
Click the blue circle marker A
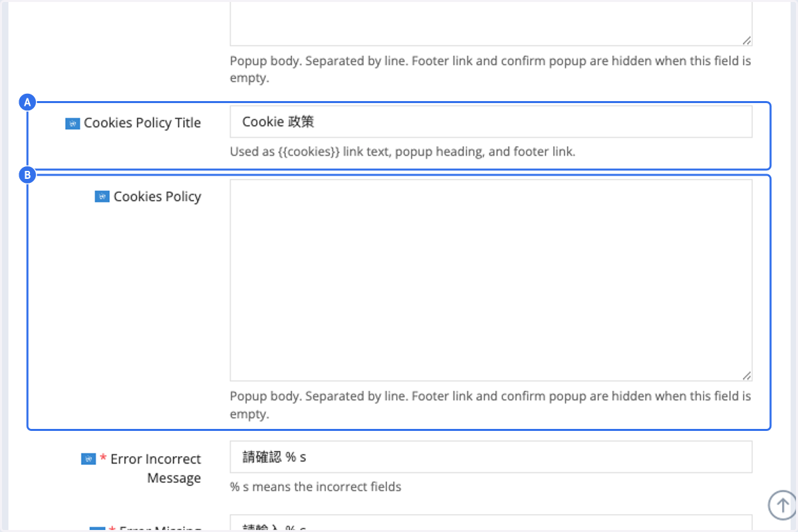pyautogui.click(x=27, y=102)
